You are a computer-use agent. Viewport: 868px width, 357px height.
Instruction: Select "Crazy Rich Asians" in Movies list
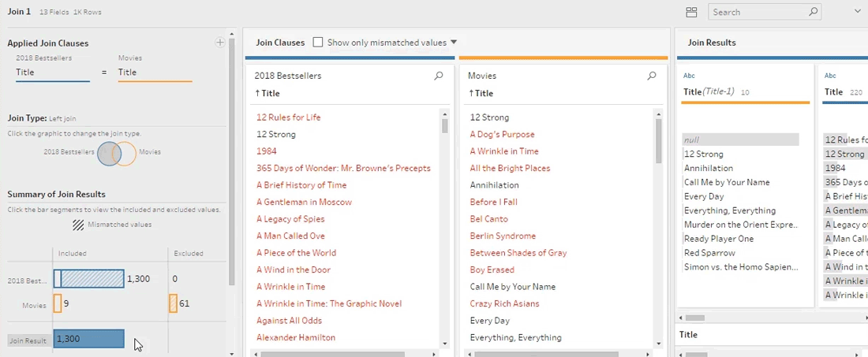(x=504, y=303)
